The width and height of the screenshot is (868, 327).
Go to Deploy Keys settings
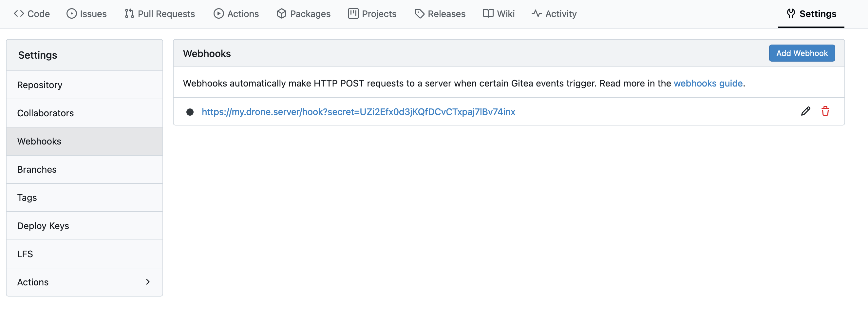(x=43, y=226)
